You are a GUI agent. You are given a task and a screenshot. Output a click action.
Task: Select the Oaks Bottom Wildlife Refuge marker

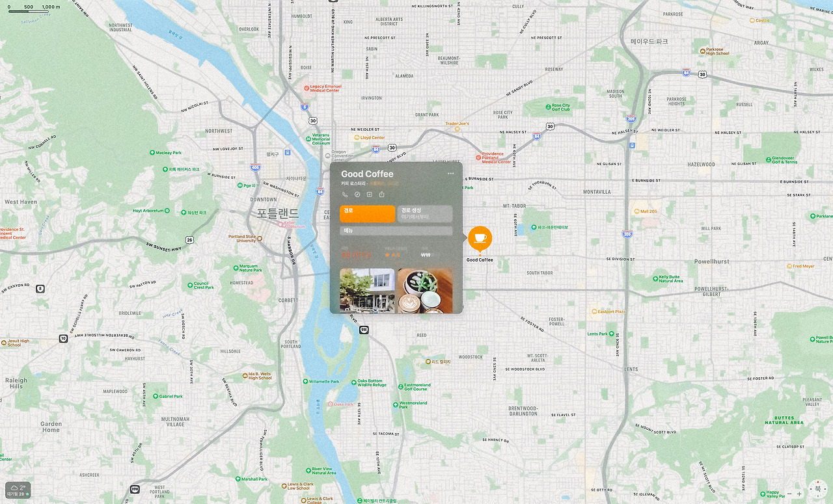click(x=353, y=382)
